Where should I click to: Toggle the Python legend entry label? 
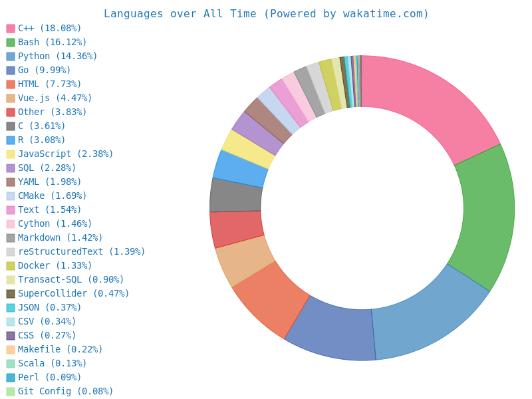click(57, 57)
